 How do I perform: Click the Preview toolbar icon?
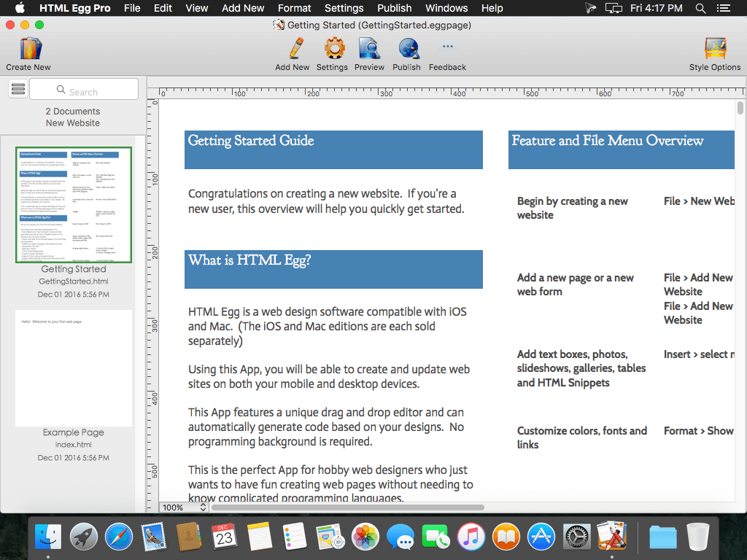coord(370,49)
